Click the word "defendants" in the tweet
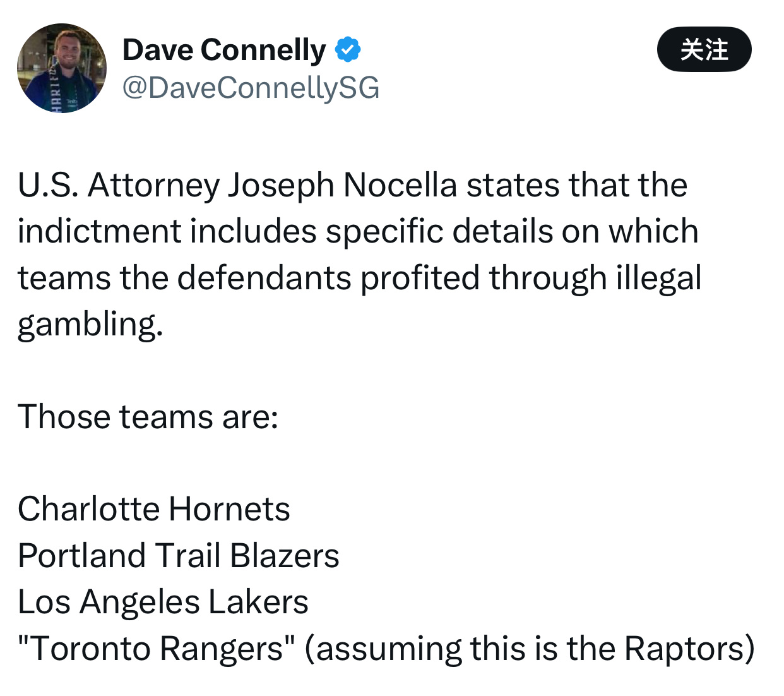Screen dimensions: 784x696 (264, 278)
